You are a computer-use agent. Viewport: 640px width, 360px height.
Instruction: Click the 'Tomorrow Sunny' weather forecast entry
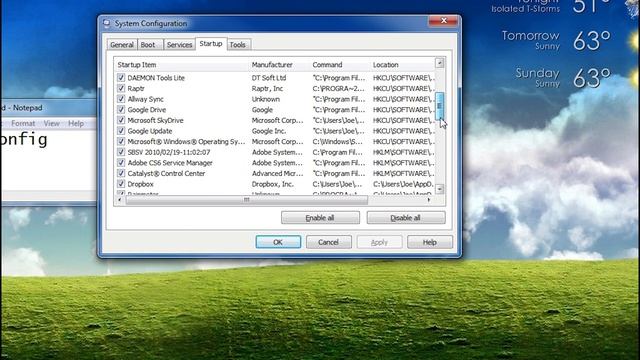556,41
